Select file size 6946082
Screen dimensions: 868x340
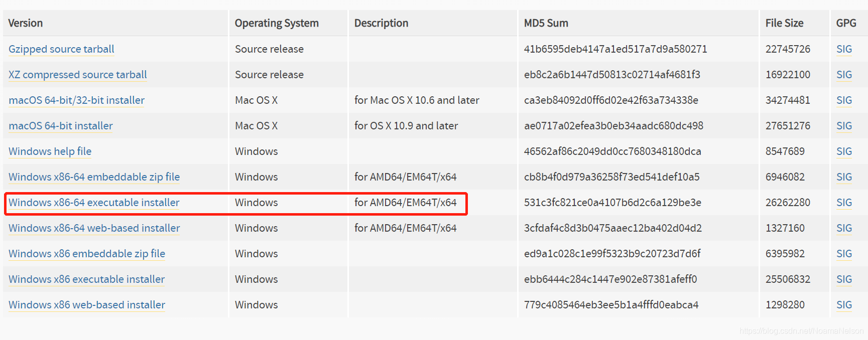[785, 177]
